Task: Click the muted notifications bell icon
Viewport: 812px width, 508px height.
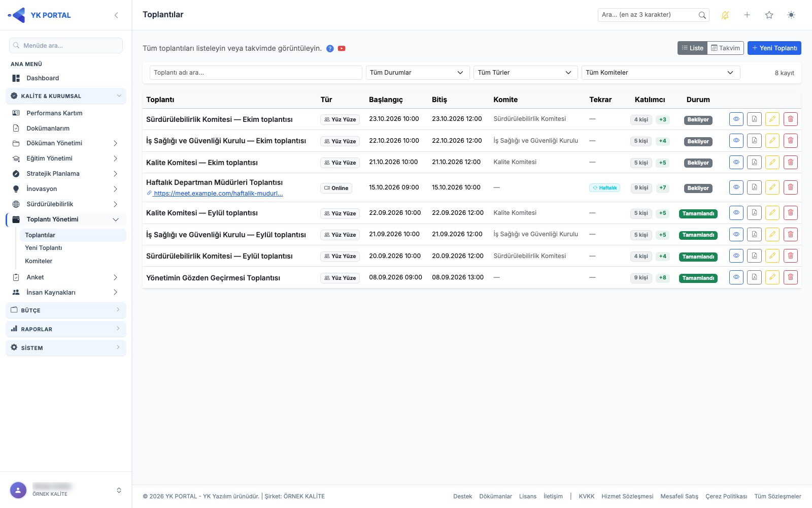Action: pos(725,15)
